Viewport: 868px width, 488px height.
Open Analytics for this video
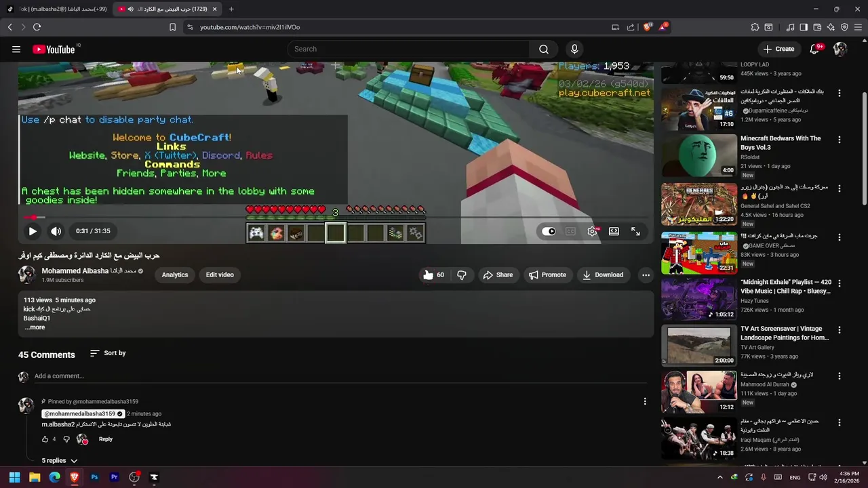175,274
